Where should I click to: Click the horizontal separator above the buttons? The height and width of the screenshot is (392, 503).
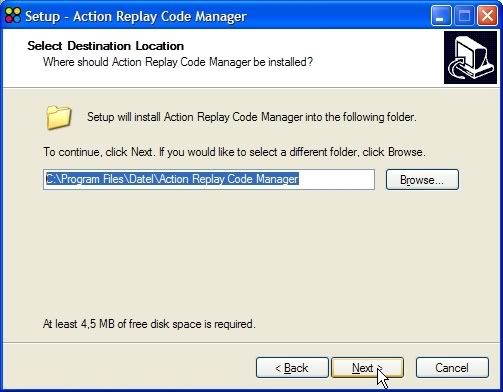tap(251, 342)
